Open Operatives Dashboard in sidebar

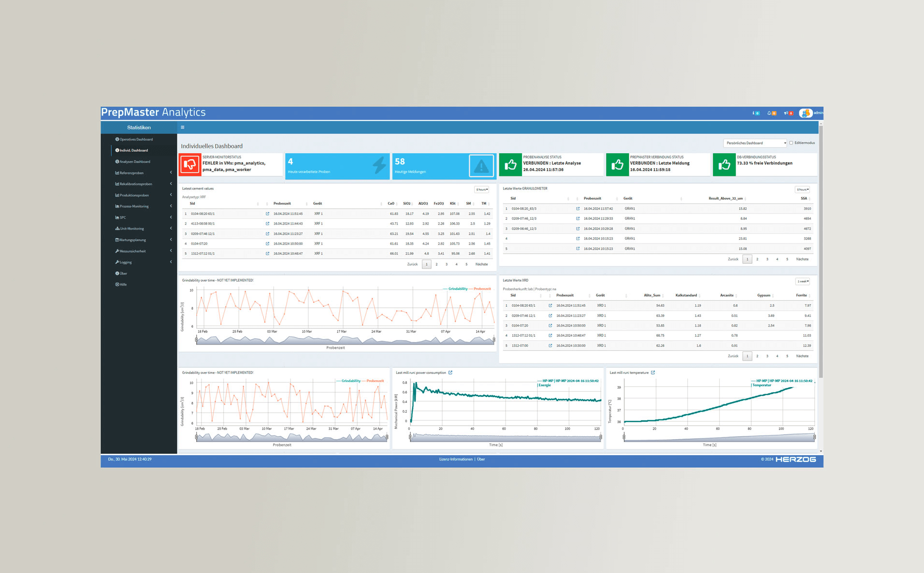coord(134,139)
